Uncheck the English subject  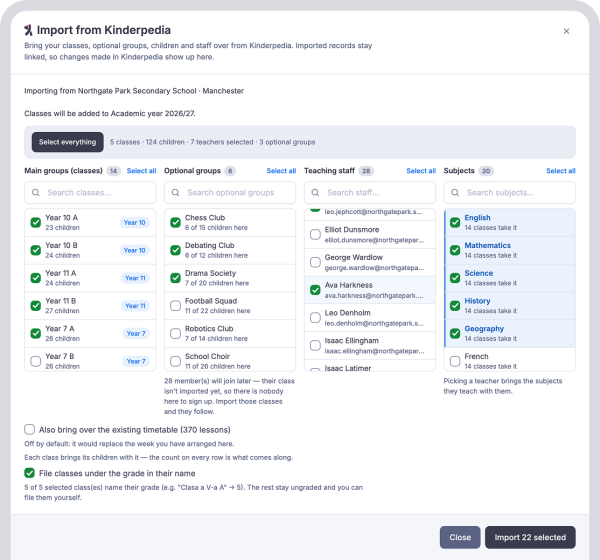[x=455, y=222]
